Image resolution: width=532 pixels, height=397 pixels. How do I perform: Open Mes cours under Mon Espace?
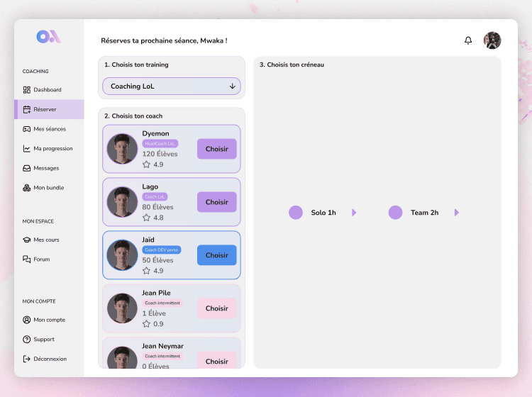(x=49, y=240)
